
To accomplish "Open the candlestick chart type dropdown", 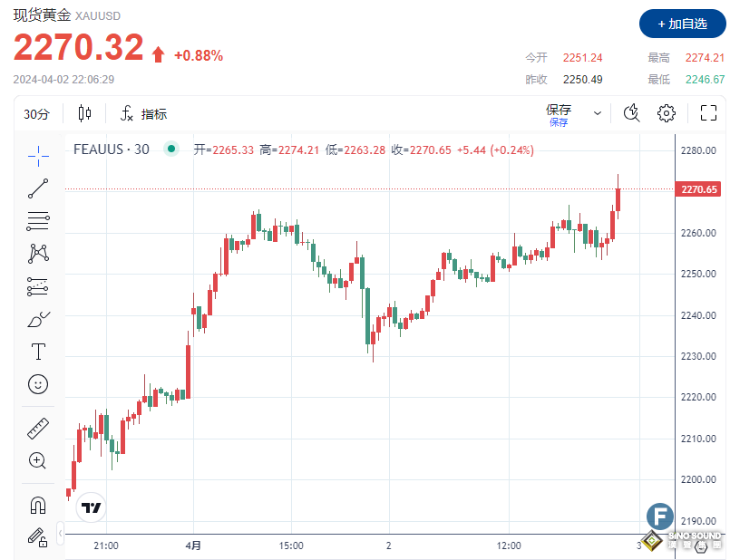I will (83, 113).
